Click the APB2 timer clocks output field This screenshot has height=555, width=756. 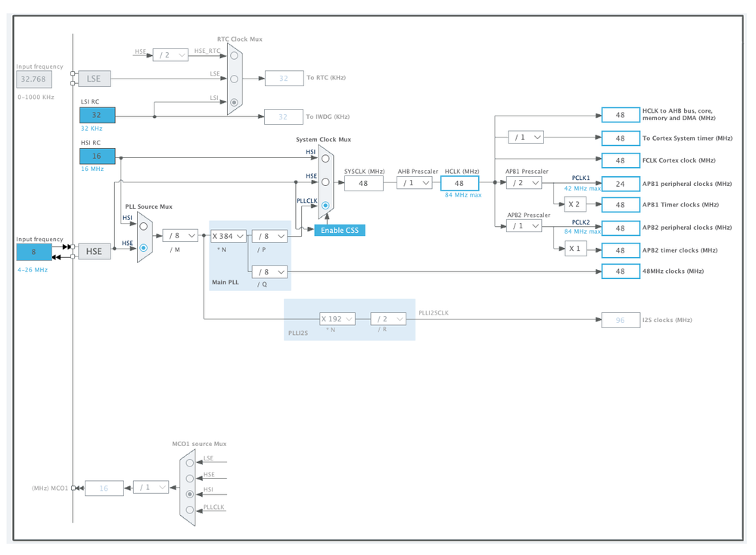click(621, 250)
